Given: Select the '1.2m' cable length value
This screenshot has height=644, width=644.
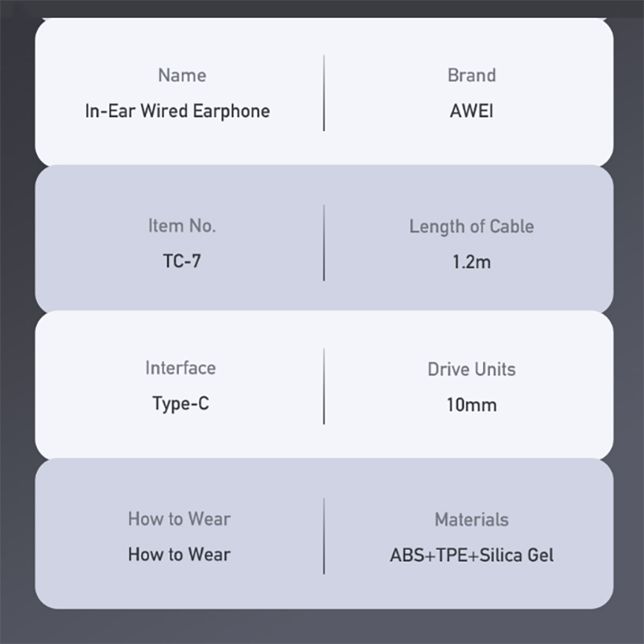Looking at the screenshot, I should point(472,262).
